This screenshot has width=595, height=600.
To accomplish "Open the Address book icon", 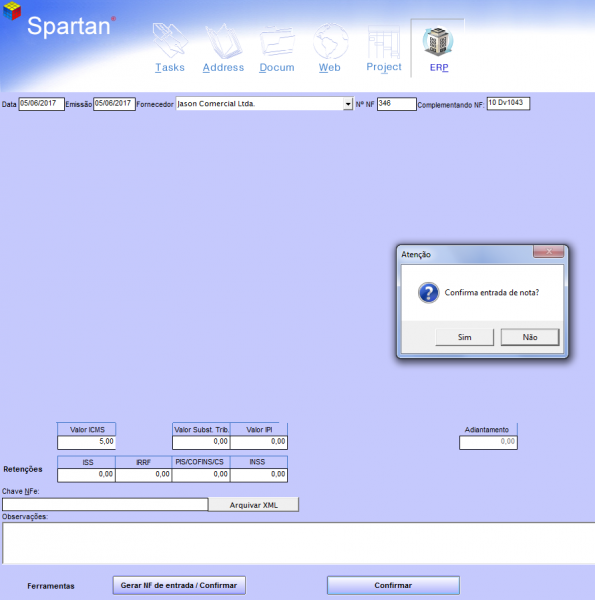I will (223, 41).
